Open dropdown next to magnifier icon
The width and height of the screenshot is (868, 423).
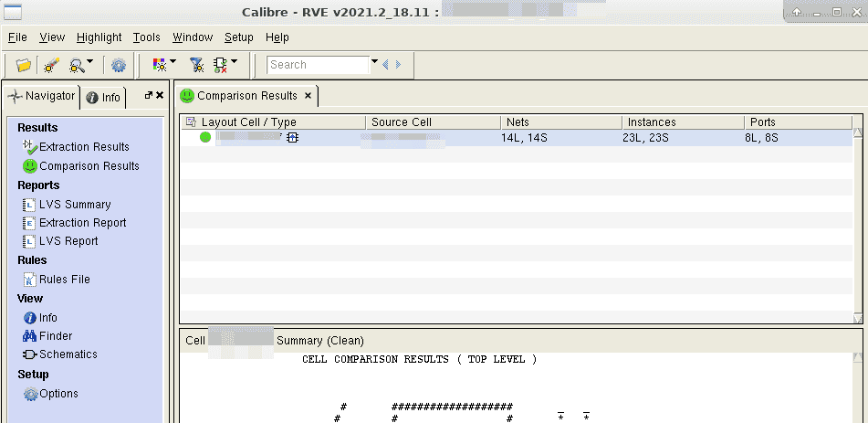pos(90,63)
